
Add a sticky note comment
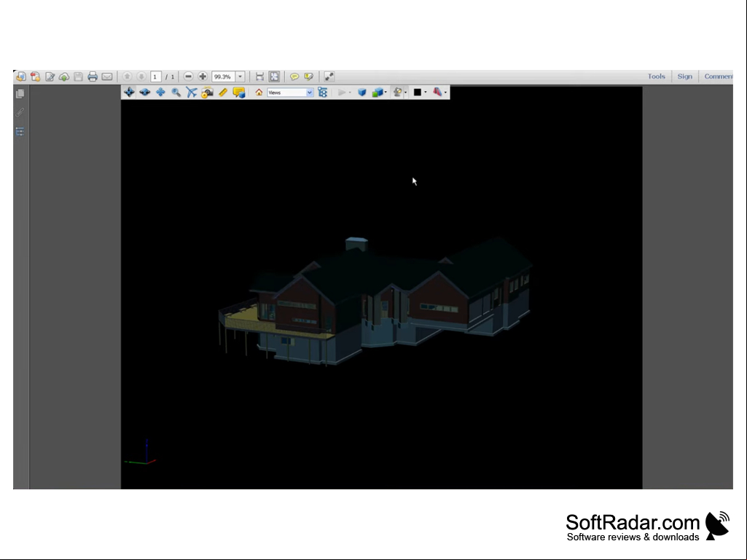[x=294, y=76]
